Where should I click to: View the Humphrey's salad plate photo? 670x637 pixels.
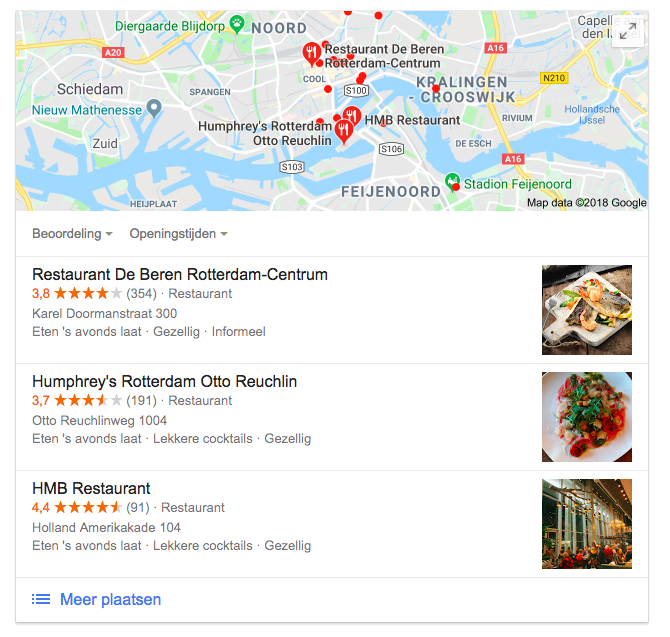[587, 417]
